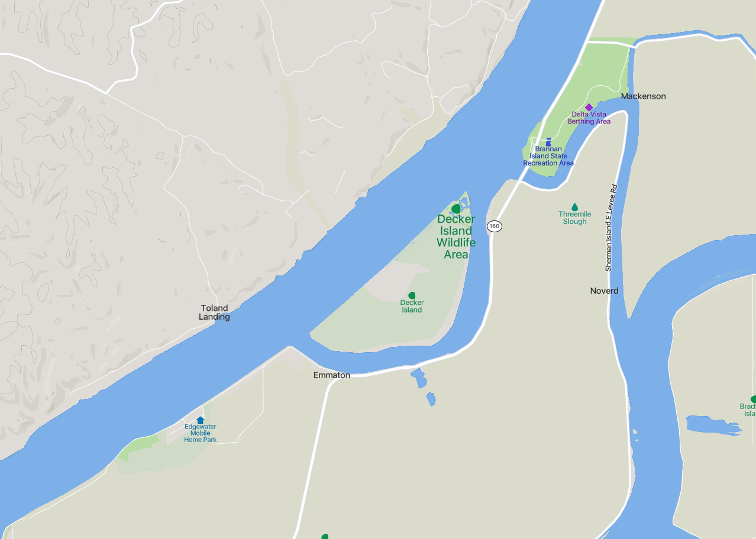Select the Mackenson place label
Image resolution: width=756 pixels, height=539 pixels.
point(644,96)
